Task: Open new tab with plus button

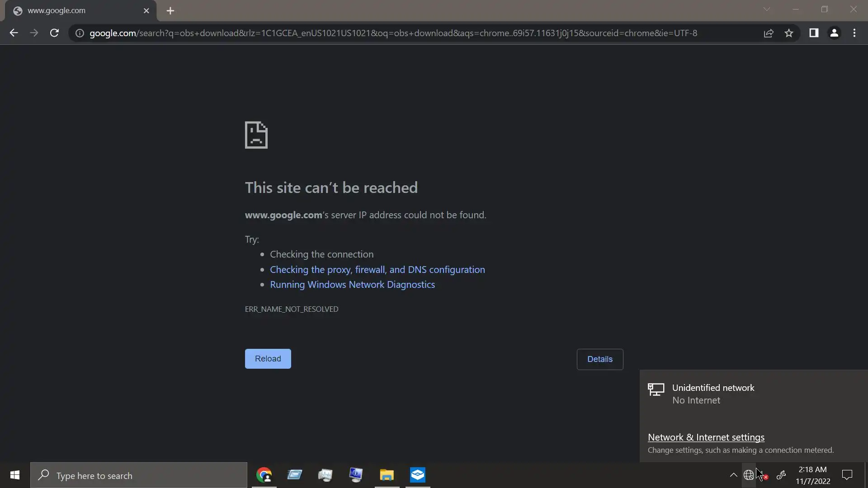Action: [170, 11]
